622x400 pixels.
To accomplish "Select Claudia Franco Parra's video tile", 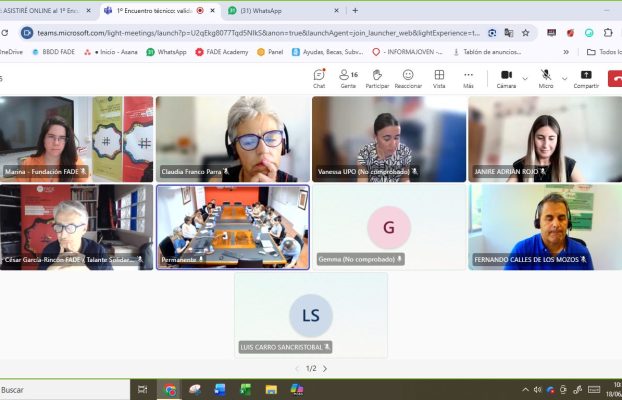I will tap(233, 139).
